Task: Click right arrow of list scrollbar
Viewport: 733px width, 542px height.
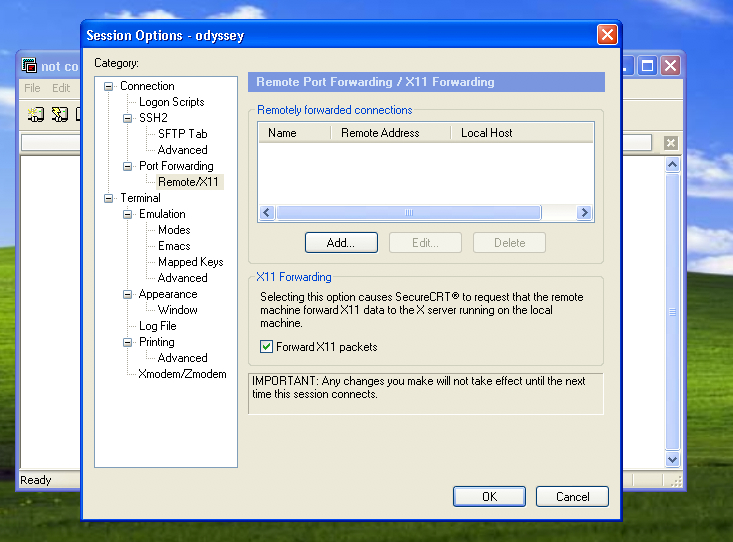Action: pyautogui.click(x=584, y=213)
